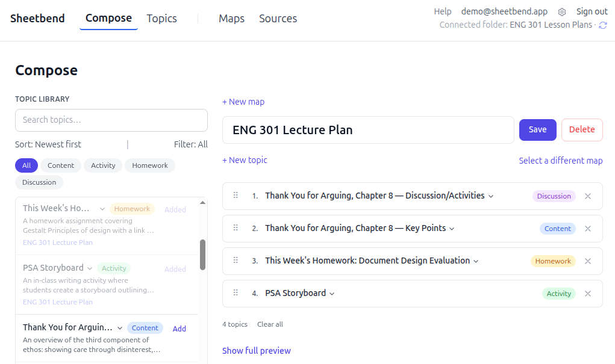Click Select a different map
Image resolution: width=615 pixels, height=364 pixels.
pyautogui.click(x=560, y=161)
